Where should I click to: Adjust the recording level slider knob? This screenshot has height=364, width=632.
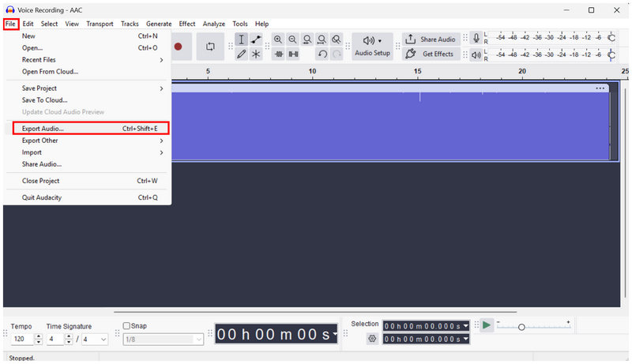pos(611,38)
